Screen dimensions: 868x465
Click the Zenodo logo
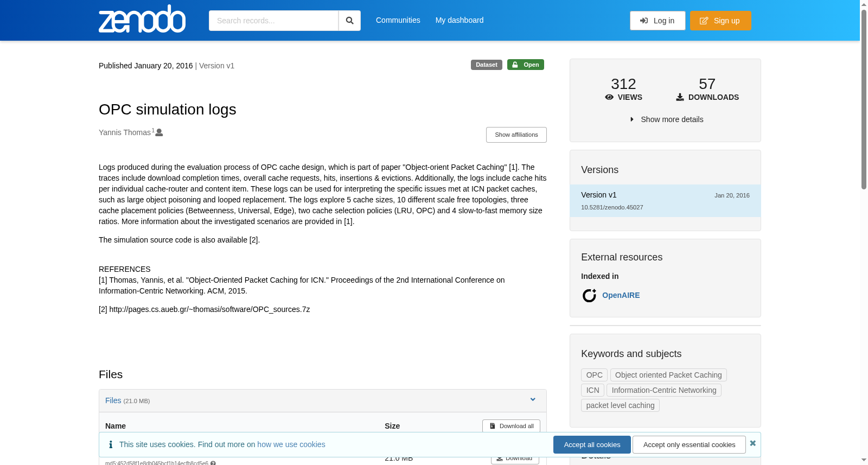tap(142, 19)
